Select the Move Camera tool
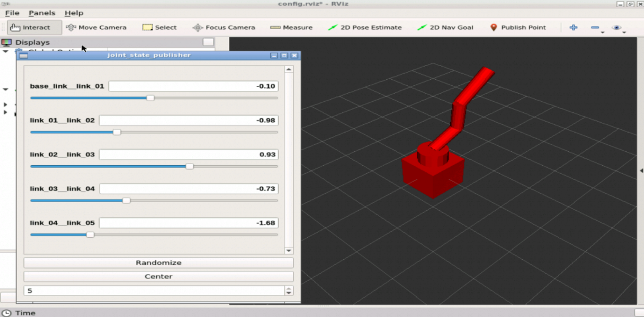 click(x=96, y=28)
